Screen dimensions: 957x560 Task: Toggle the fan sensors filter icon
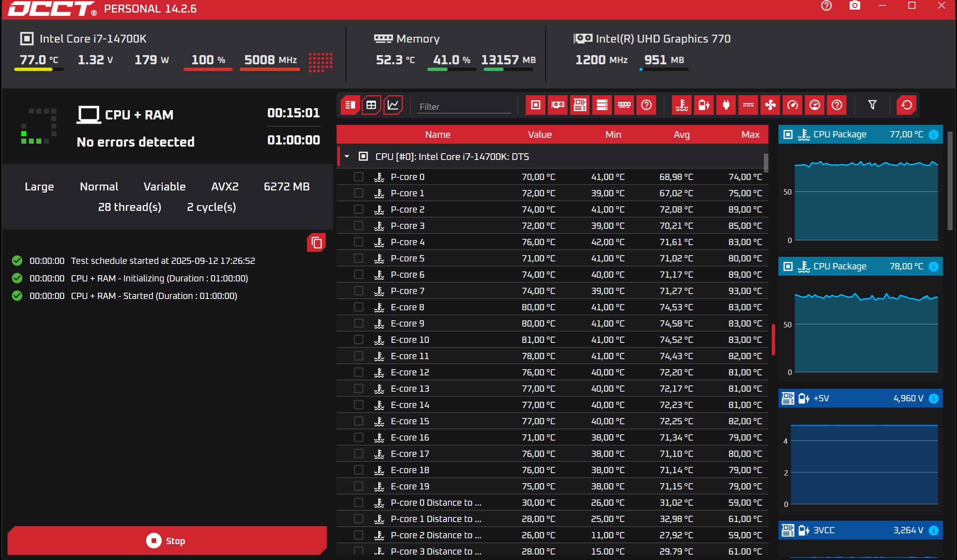(770, 105)
